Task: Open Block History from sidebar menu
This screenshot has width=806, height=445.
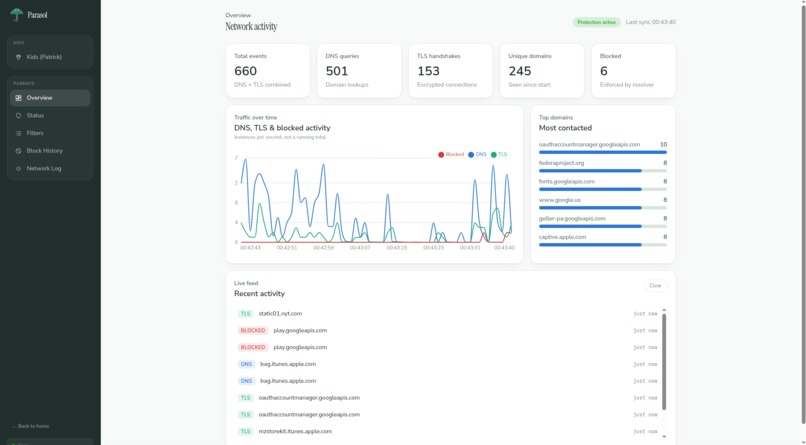Action: click(50, 151)
